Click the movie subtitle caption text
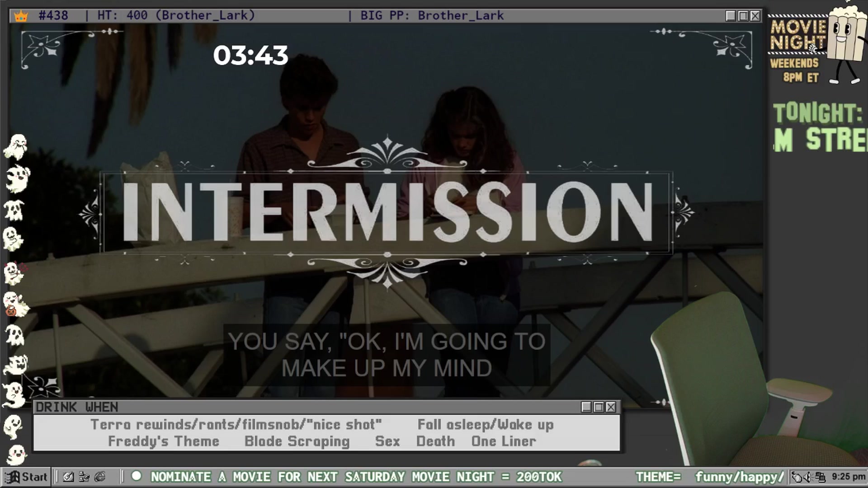The width and height of the screenshot is (868, 488). coord(387,355)
